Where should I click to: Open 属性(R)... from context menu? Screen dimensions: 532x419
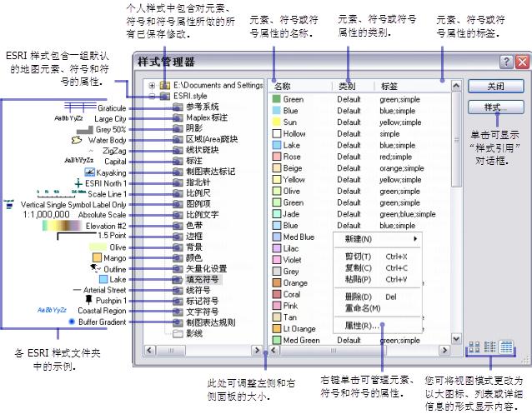[x=377, y=326]
